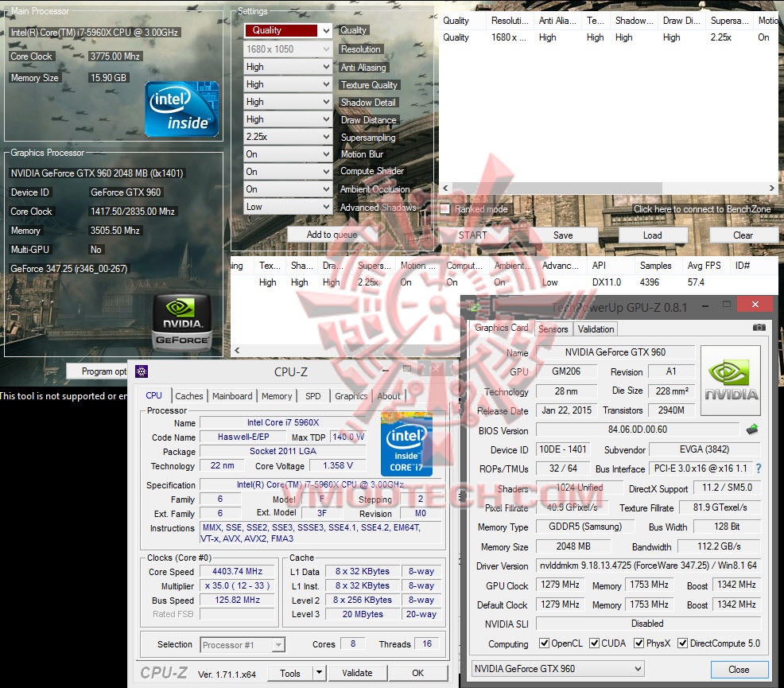
Task: Click the CPU-Z title bar chip icon
Action: click(142, 371)
